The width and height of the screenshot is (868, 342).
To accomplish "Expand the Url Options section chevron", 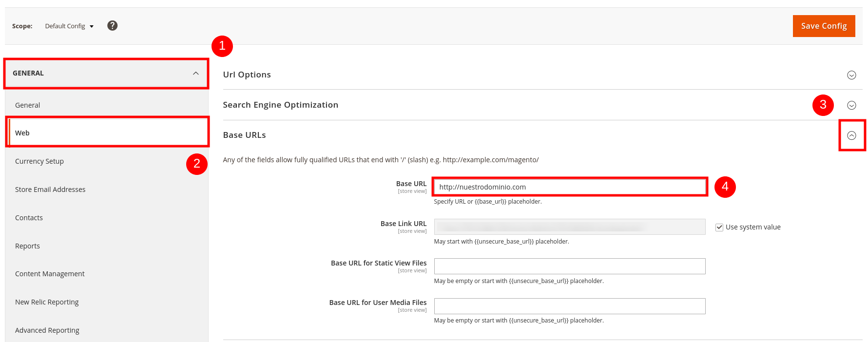I will (851, 75).
